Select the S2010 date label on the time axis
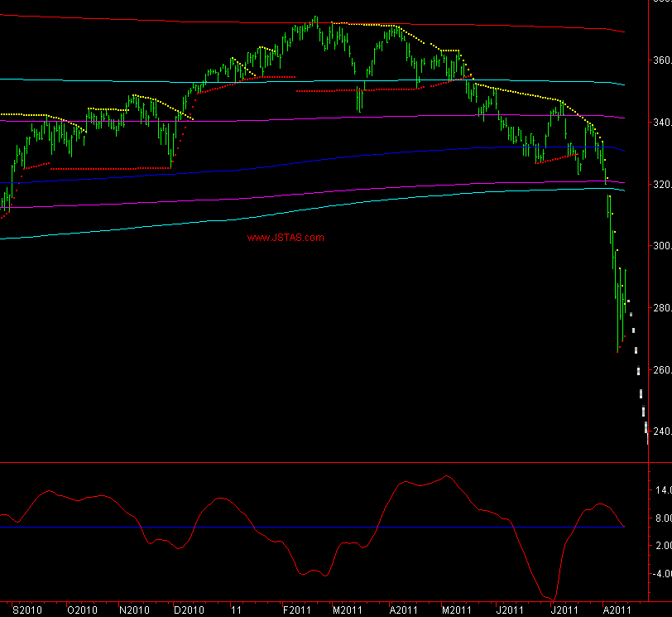 (x=27, y=610)
